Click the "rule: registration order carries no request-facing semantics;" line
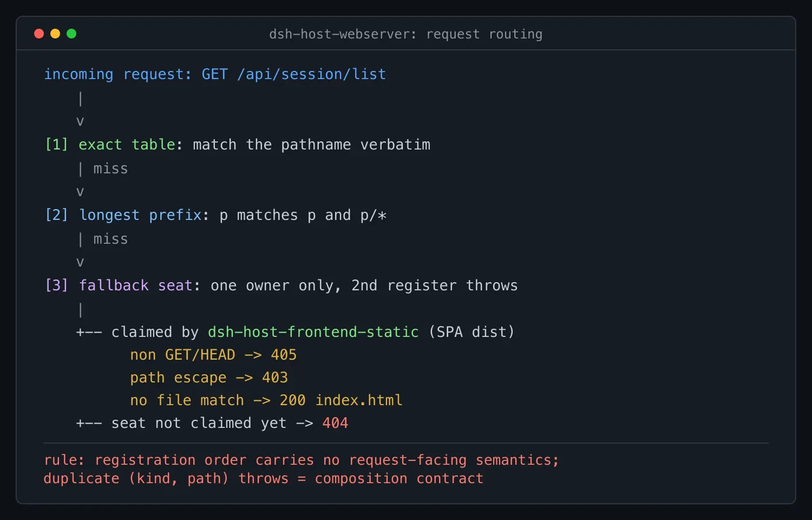Screen dimensions: 812x520 302,460
